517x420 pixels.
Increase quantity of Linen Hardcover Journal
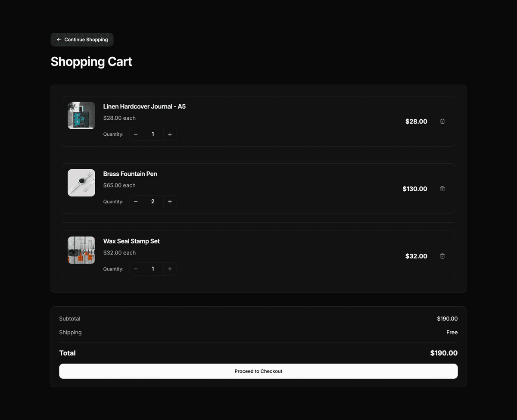[x=170, y=134]
